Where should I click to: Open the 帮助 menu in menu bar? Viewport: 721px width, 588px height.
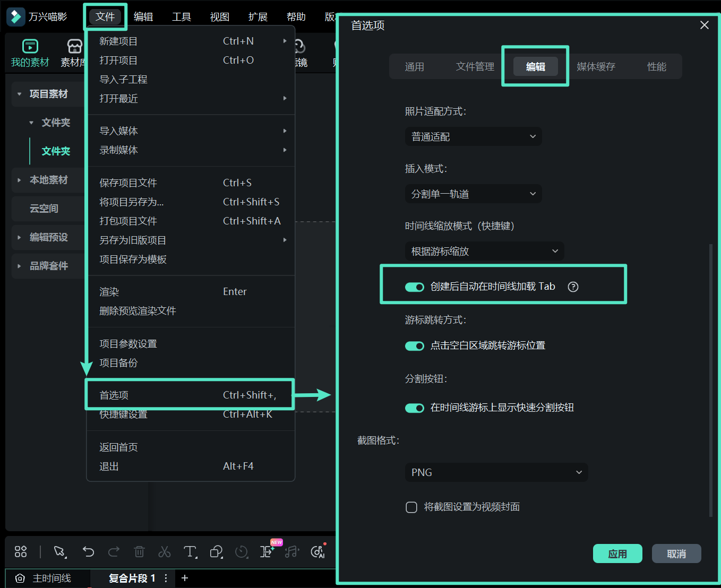pos(296,16)
